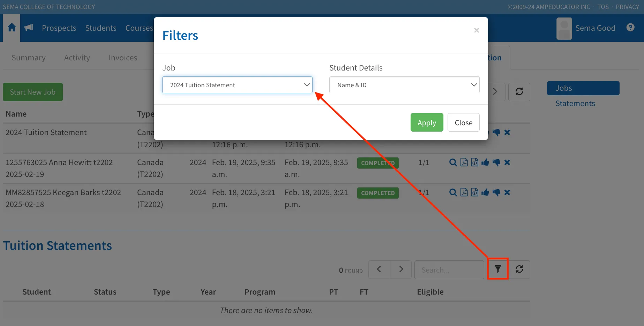Open the announcements megaphone icon
This screenshot has height=326, width=644.
(x=29, y=28)
